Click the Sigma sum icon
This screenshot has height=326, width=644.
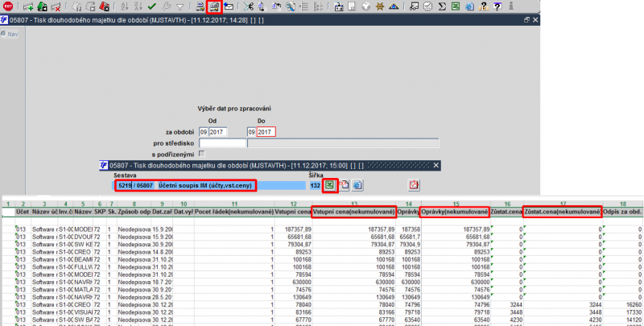442,6
